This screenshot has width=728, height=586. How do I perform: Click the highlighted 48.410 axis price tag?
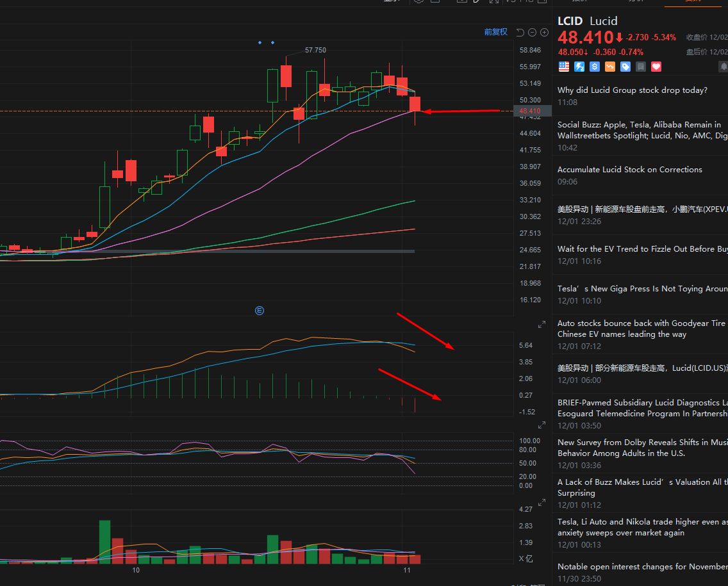(x=533, y=111)
